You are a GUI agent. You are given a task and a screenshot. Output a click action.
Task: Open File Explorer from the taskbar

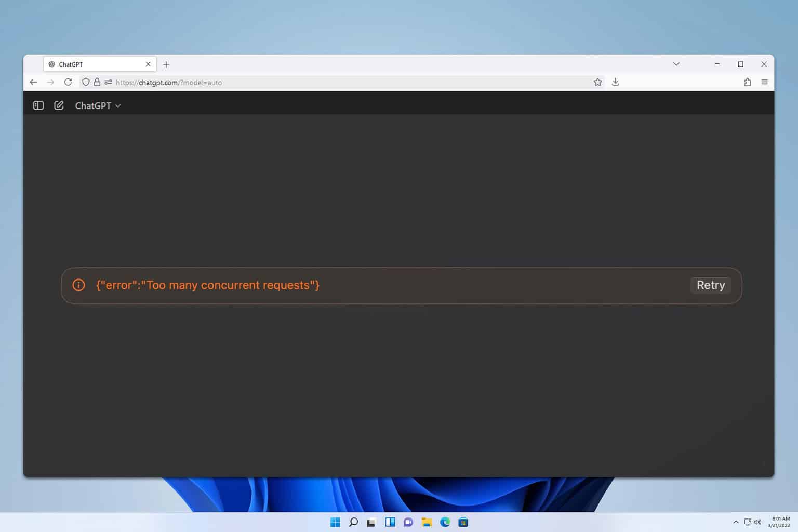point(427,522)
